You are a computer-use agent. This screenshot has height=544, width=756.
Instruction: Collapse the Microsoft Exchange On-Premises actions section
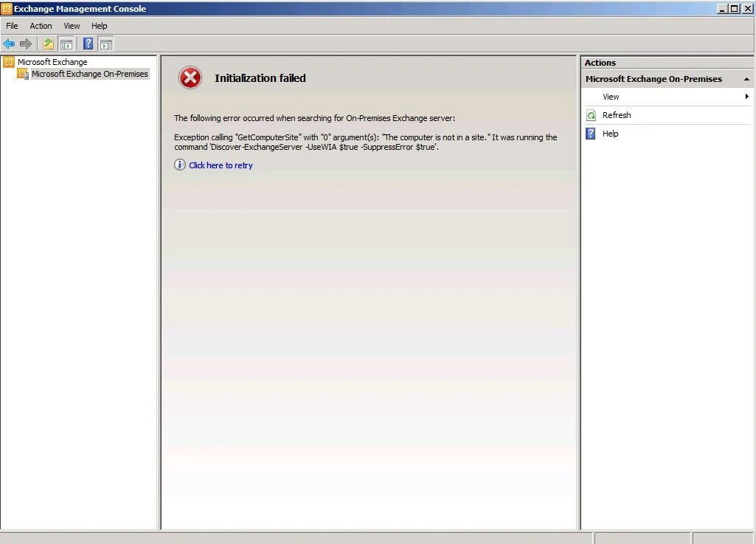[x=746, y=79]
